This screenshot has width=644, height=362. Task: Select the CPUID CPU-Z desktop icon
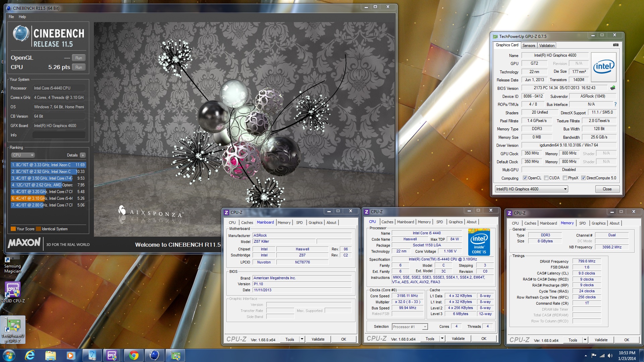[13, 292]
